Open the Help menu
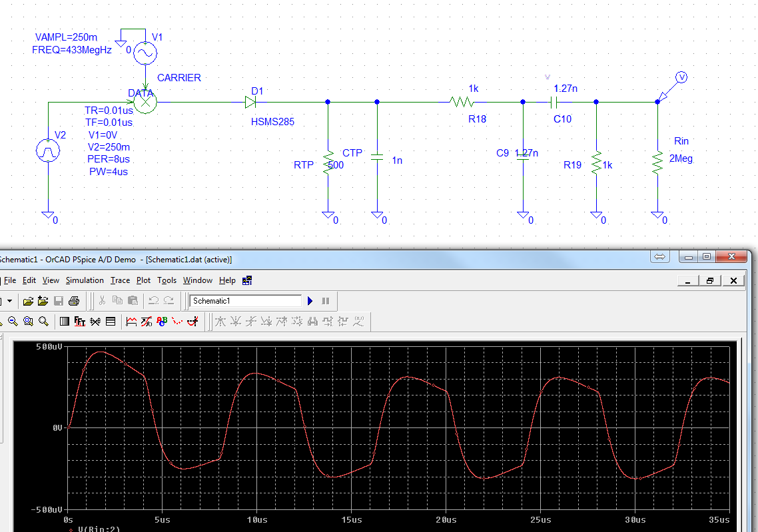The width and height of the screenshot is (758, 532). point(227,280)
